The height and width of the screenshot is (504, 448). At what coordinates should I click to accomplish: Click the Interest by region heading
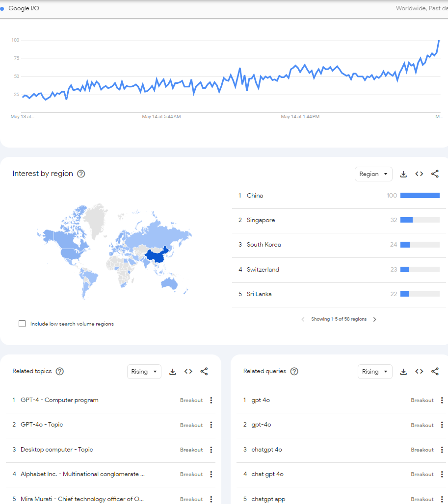tap(43, 174)
